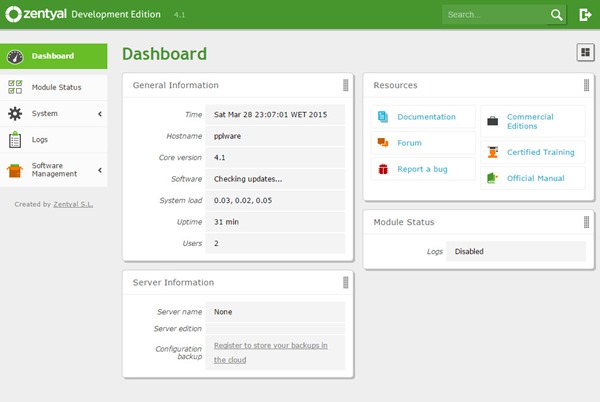Follow Register to store backups link
600x402 pixels.
(x=271, y=352)
